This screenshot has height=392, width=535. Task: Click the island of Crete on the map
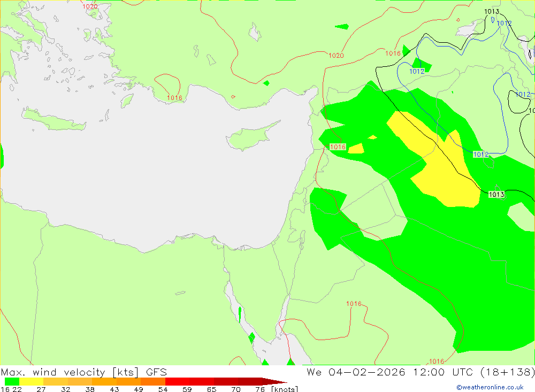(x=54, y=120)
